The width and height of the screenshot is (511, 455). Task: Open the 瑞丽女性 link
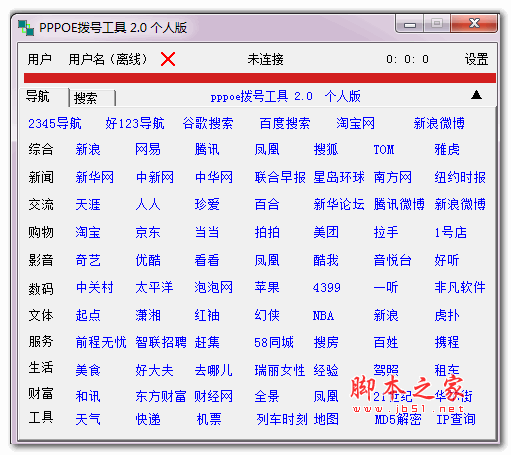(x=280, y=370)
